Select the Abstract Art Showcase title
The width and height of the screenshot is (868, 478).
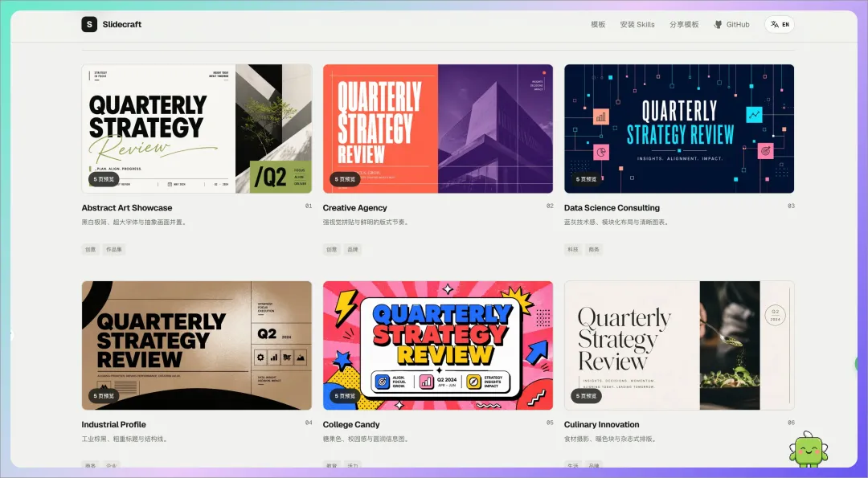coord(127,208)
